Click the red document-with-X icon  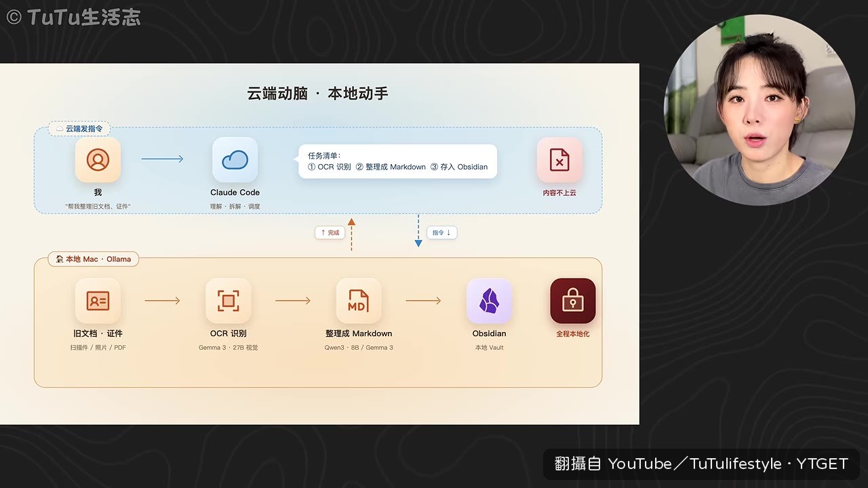[x=559, y=160]
